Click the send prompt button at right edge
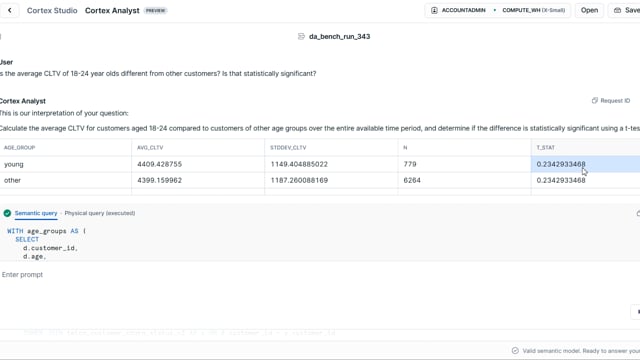Screen dimensions: 640x360 pyautogui.click(x=636, y=311)
